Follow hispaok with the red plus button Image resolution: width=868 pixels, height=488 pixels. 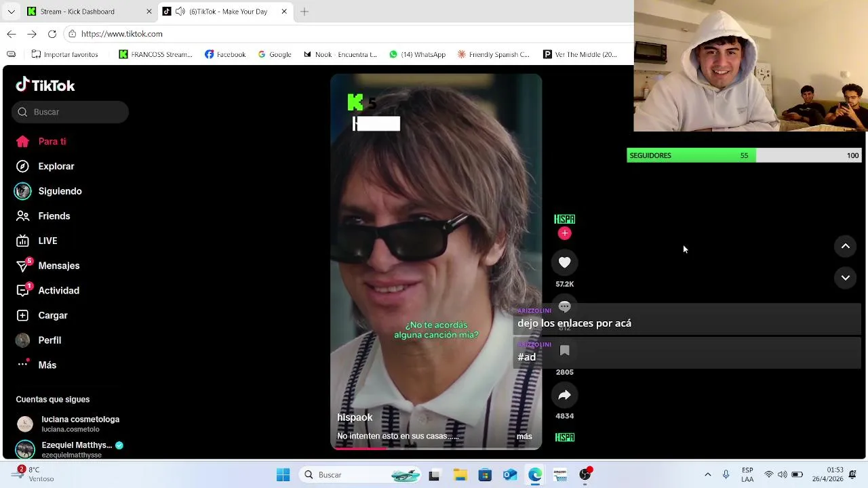point(564,233)
